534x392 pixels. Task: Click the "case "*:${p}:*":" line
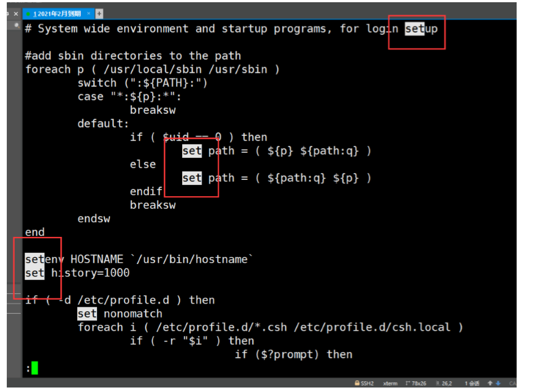tap(130, 96)
